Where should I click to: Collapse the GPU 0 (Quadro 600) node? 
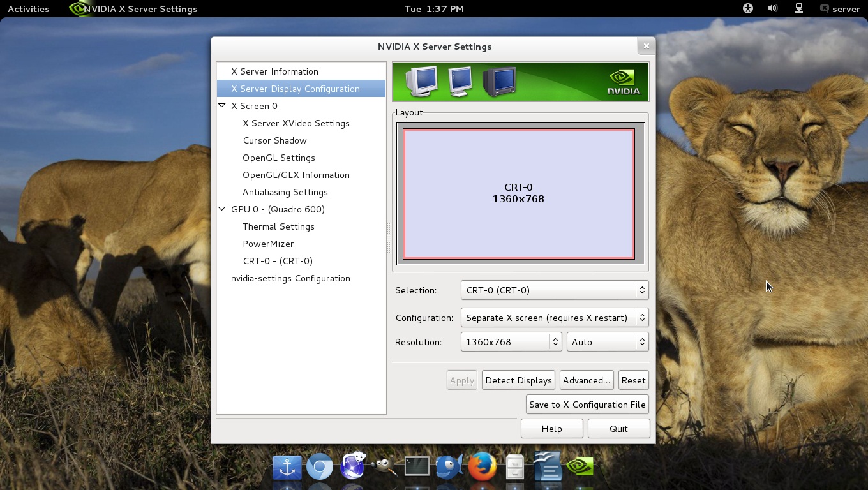(x=222, y=209)
